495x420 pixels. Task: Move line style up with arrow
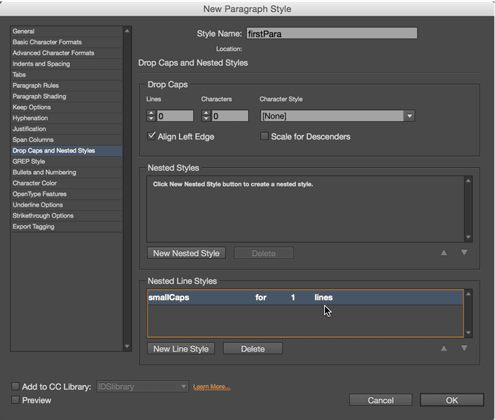tap(444, 348)
